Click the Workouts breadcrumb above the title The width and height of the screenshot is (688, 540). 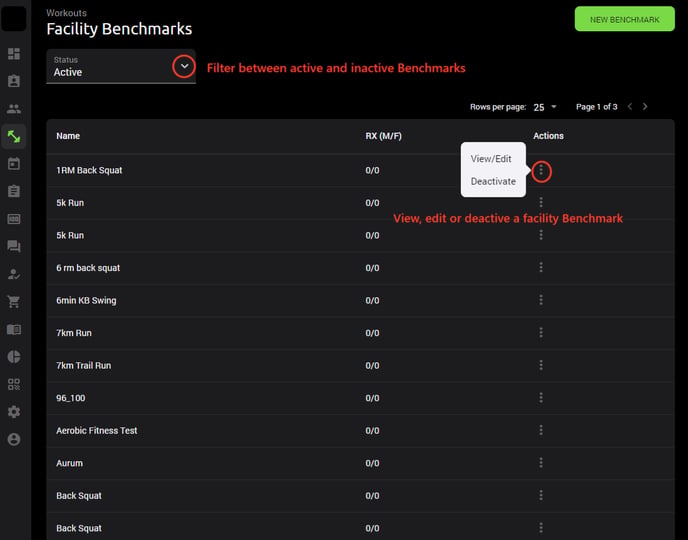(67, 13)
